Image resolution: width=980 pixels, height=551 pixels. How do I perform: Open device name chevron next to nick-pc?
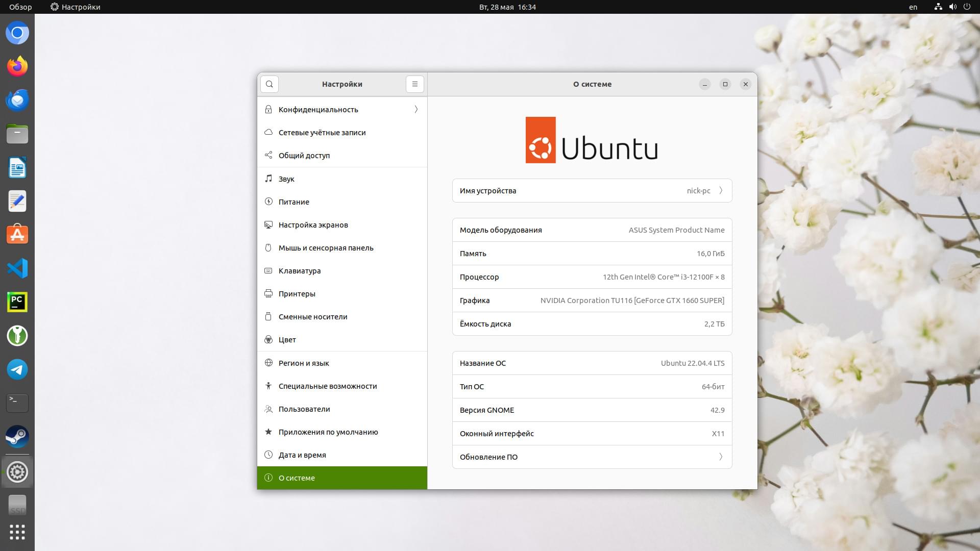pos(721,190)
